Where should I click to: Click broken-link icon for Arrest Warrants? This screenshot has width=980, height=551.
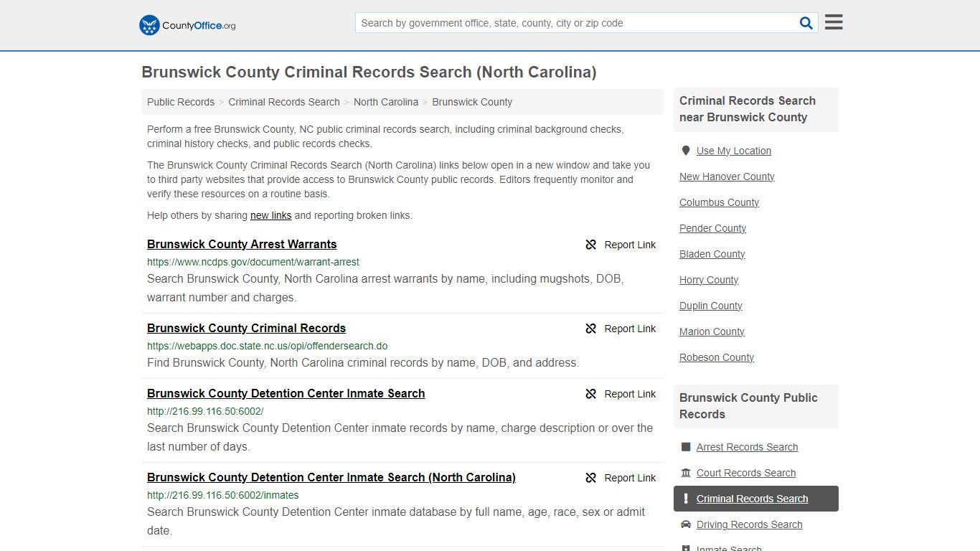[x=591, y=245]
